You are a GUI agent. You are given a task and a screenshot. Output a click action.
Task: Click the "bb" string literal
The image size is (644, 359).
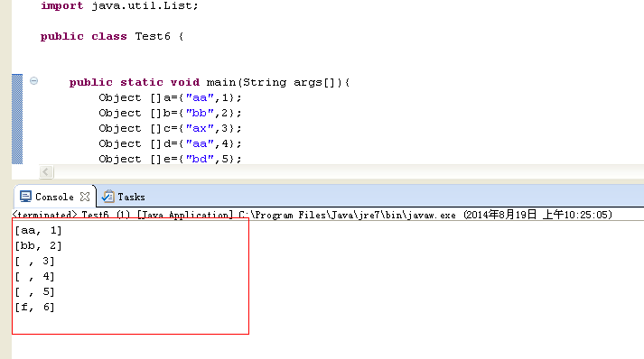tap(200, 114)
